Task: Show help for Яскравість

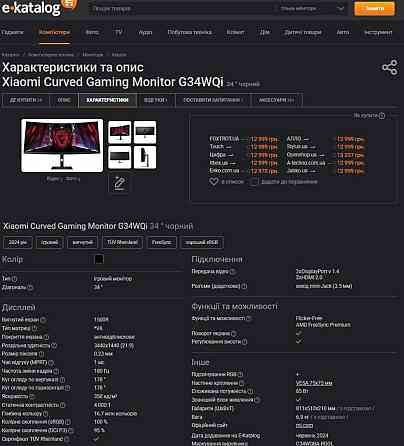Action: click(32, 396)
